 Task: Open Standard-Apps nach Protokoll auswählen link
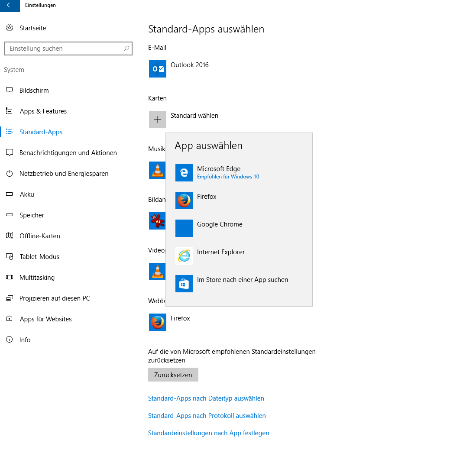207,416
